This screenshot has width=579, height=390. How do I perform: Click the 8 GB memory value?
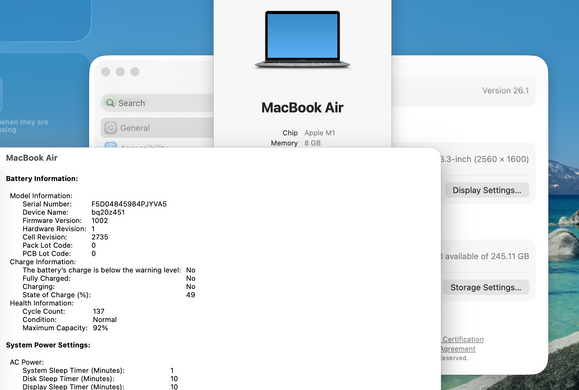(312, 143)
